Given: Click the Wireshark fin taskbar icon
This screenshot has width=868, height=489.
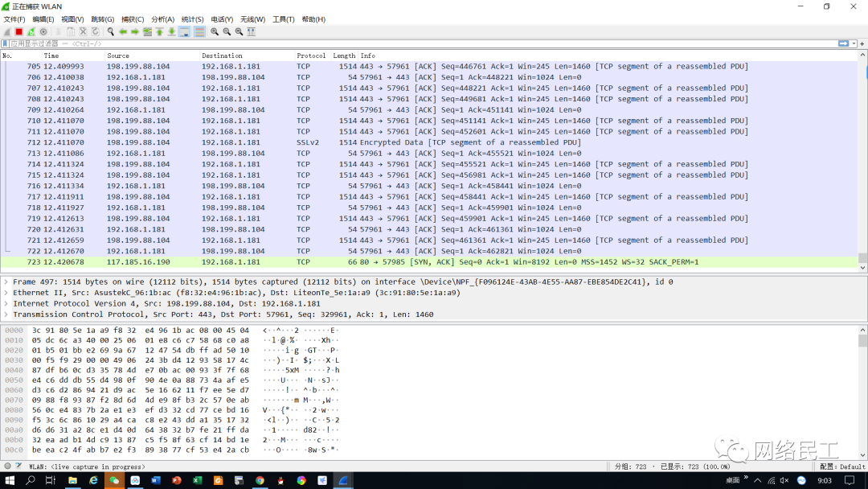Looking at the screenshot, I should point(342,480).
